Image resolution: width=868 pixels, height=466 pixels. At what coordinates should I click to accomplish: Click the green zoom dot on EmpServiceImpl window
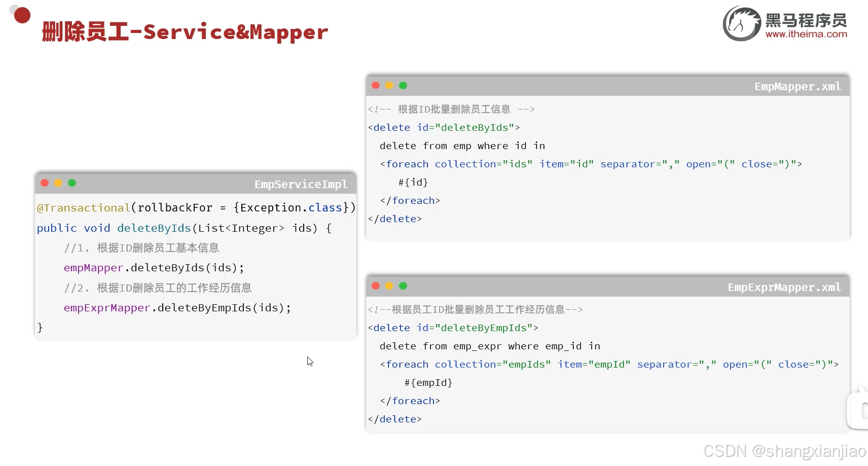tap(73, 183)
